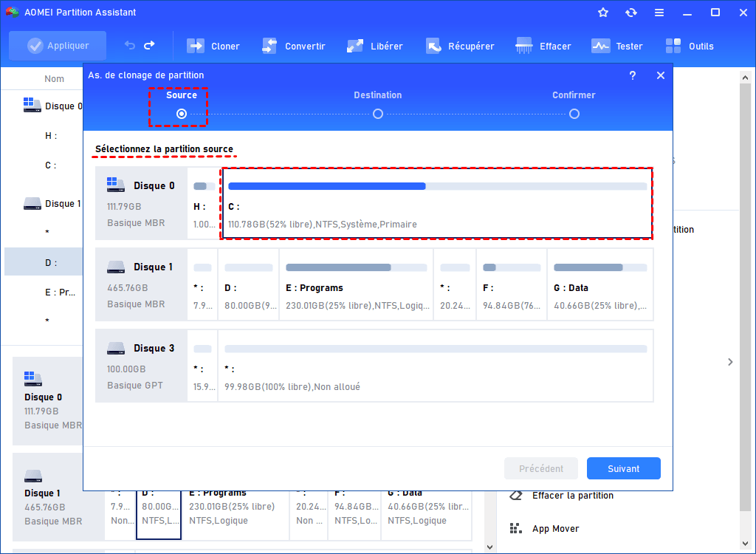Open the Effacer toolbar menu
This screenshot has width=756, height=554.
pyautogui.click(x=543, y=47)
